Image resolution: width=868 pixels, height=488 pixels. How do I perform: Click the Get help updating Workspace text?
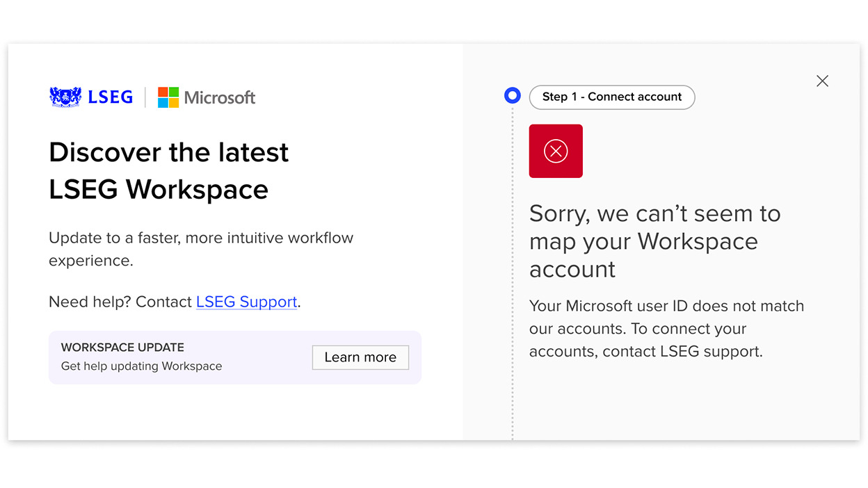tap(142, 366)
